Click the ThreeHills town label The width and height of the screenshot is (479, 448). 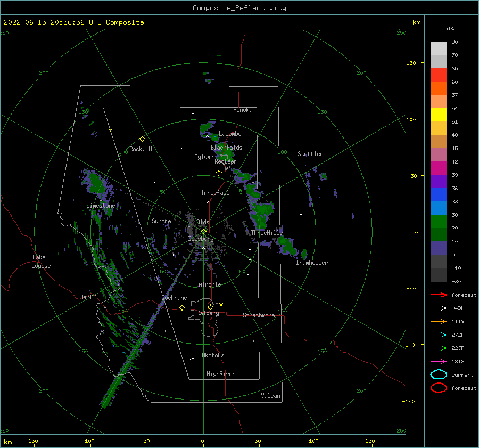point(267,233)
